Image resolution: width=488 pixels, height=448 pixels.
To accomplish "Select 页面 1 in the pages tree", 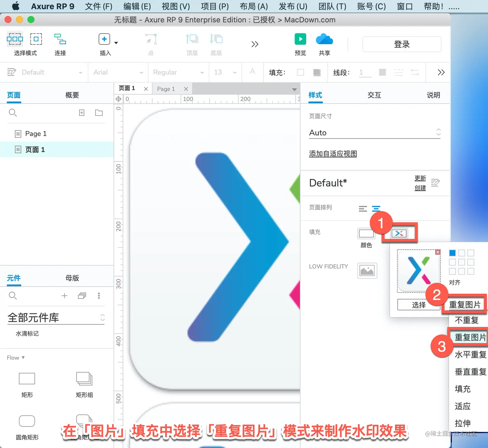I will pos(57,149).
